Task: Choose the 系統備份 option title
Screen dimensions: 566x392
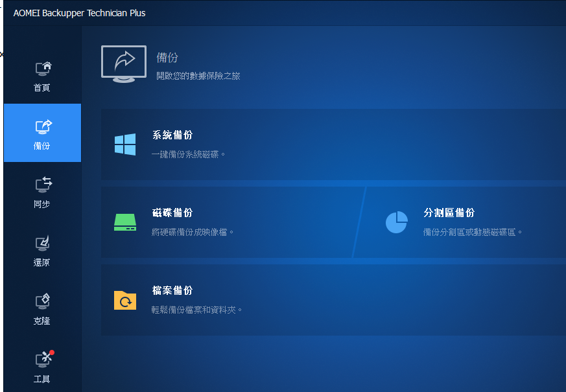Action: pyautogui.click(x=172, y=135)
